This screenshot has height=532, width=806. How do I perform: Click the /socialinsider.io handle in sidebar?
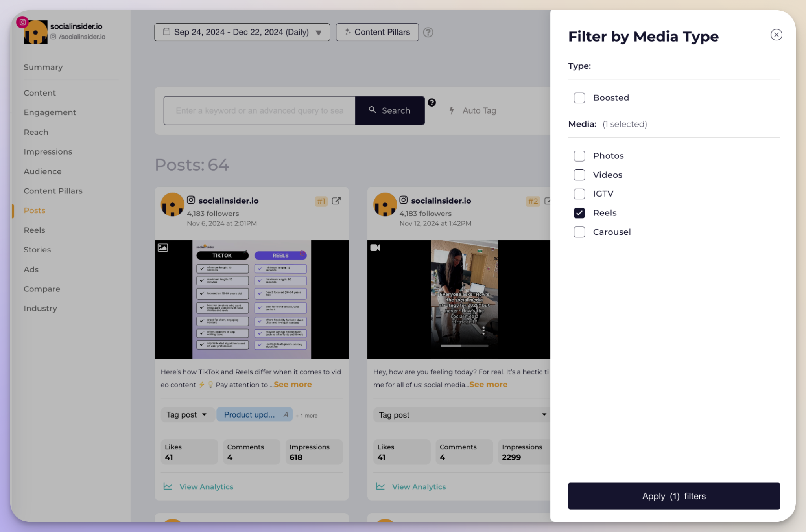tap(78, 37)
